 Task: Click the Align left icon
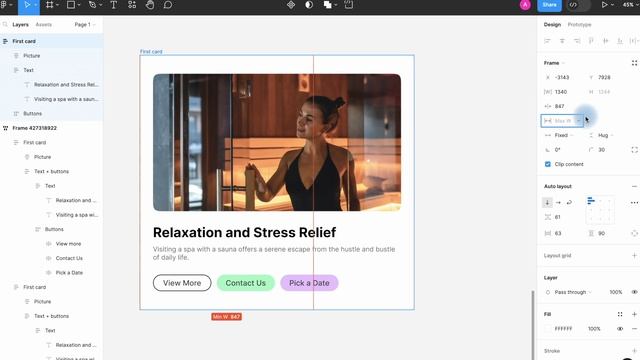click(x=547, y=41)
